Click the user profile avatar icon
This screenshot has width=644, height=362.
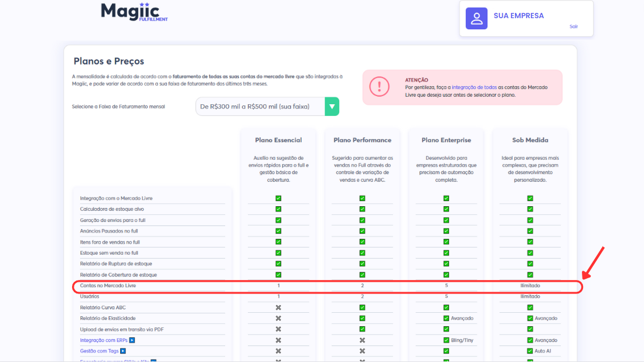[476, 19]
